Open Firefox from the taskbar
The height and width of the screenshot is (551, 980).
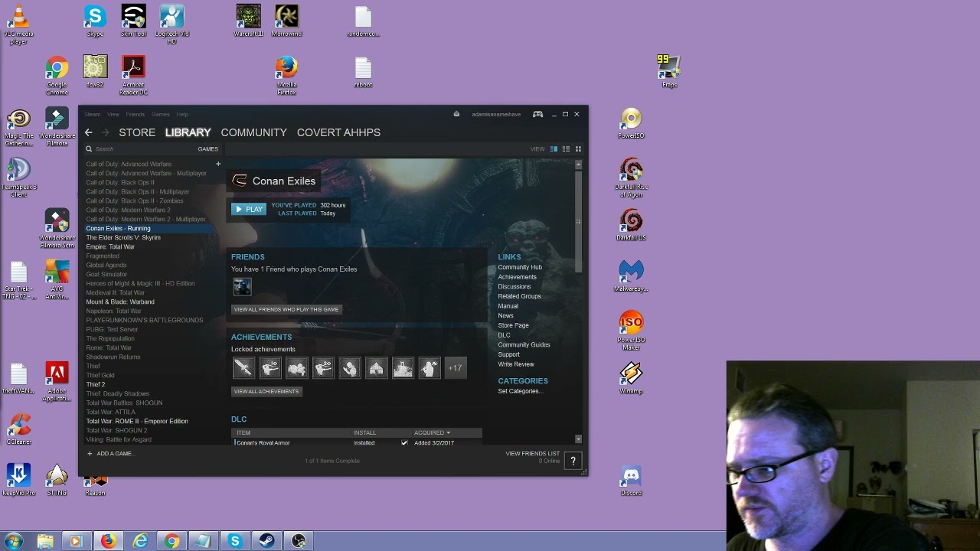[x=108, y=541]
